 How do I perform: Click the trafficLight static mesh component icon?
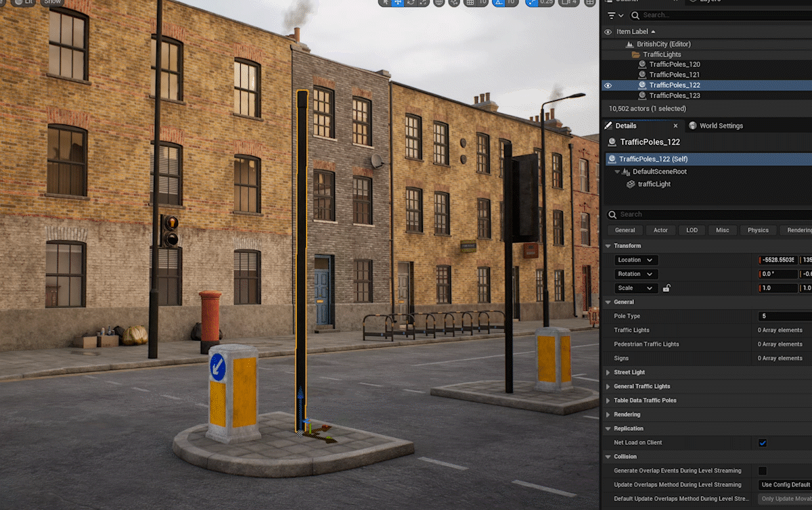pyautogui.click(x=630, y=184)
